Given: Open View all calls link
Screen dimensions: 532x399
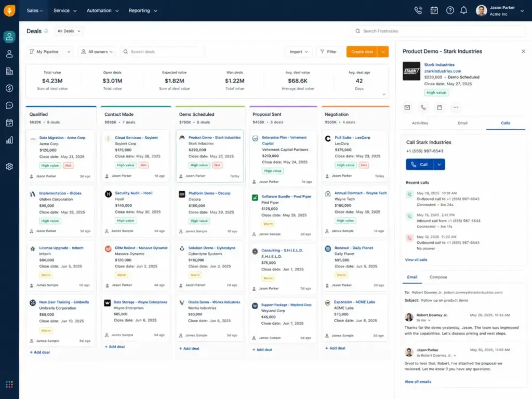Looking at the screenshot, I should [416, 260].
